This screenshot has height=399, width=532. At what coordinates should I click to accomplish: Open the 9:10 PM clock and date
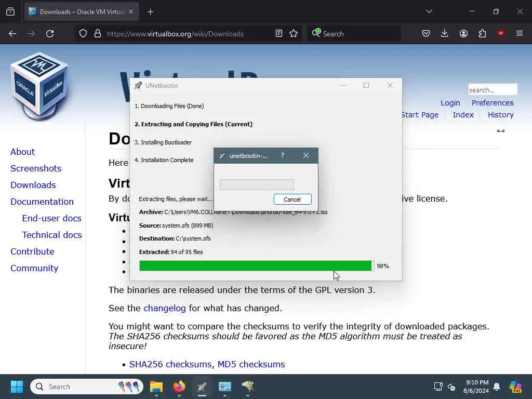click(x=476, y=387)
